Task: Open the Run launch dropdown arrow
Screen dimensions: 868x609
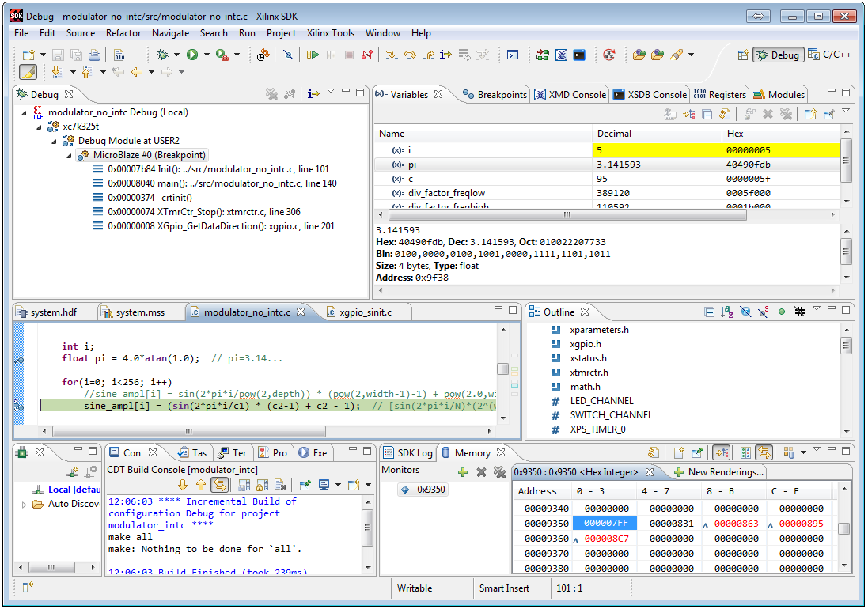Action: click(207, 55)
